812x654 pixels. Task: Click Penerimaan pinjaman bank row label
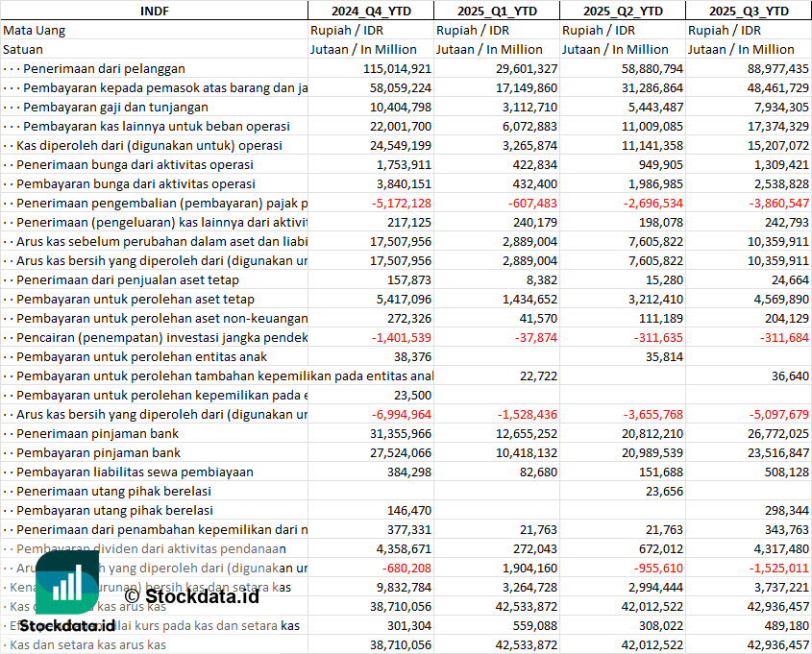coord(97,433)
